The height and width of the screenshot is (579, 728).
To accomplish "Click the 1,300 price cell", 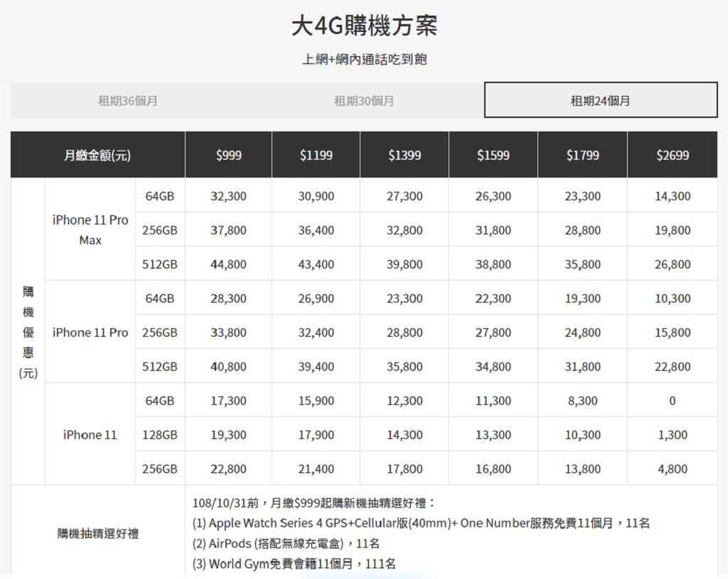I will [673, 435].
